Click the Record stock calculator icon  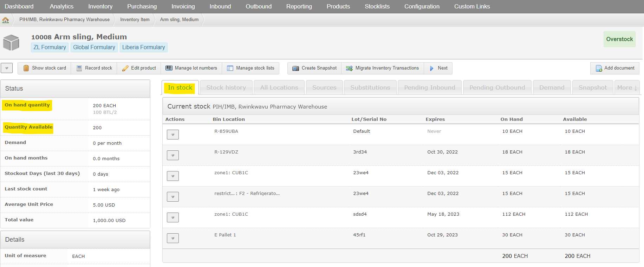pyautogui.click(x=79, y=68)
